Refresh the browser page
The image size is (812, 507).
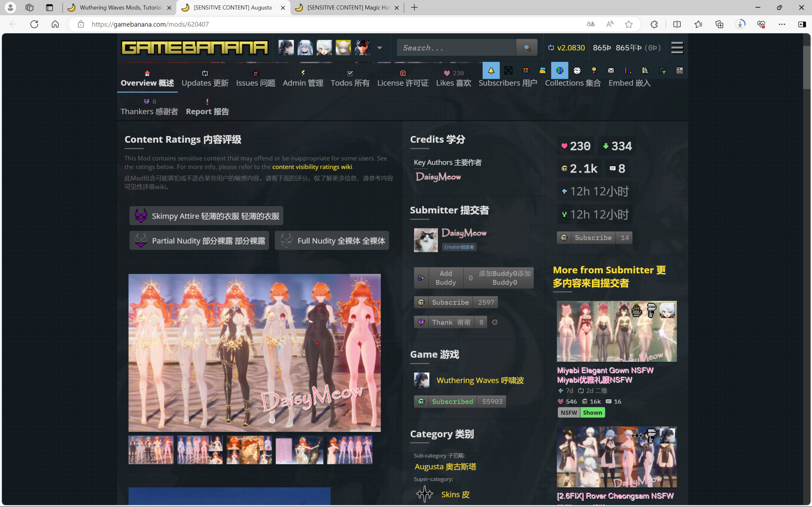pos(34,24)
